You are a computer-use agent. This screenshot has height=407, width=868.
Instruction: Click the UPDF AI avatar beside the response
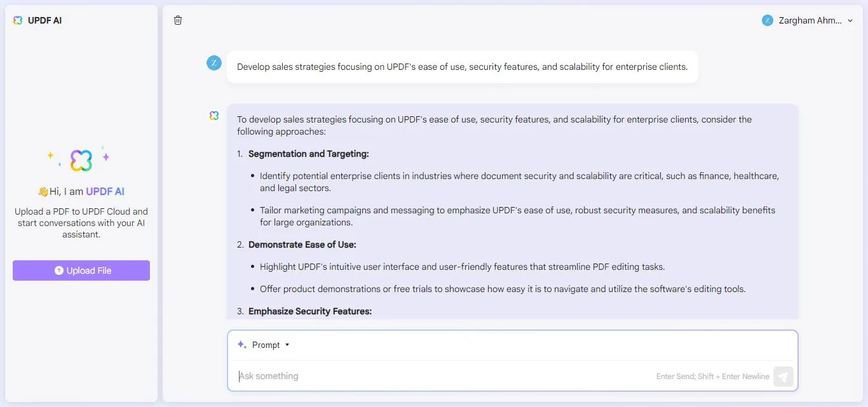click(214, 116)
